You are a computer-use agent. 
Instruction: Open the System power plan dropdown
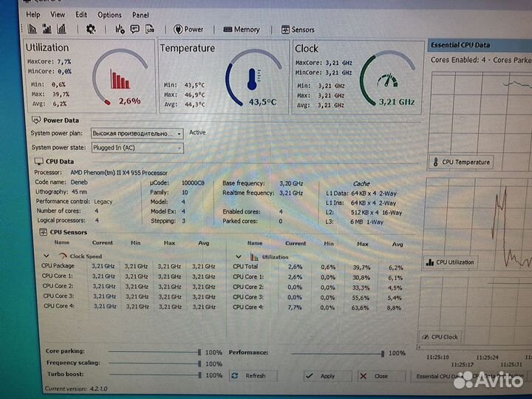137,134
